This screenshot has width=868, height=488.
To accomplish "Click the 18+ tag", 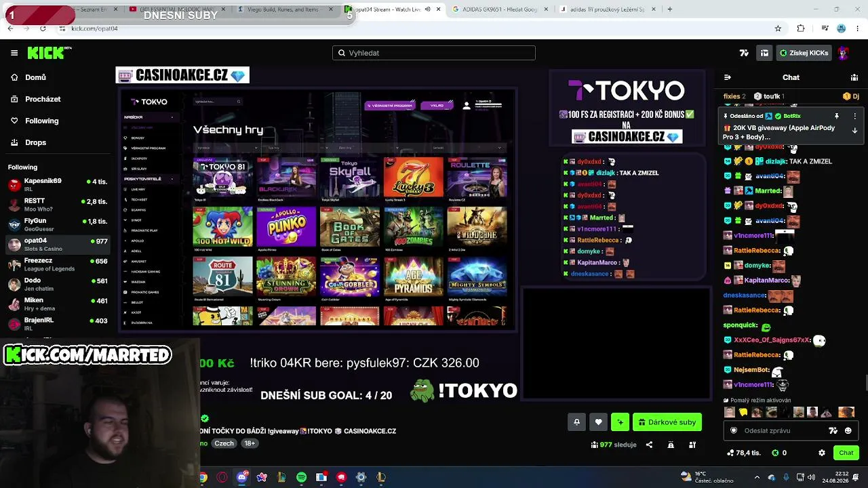I will coord(250,443).
